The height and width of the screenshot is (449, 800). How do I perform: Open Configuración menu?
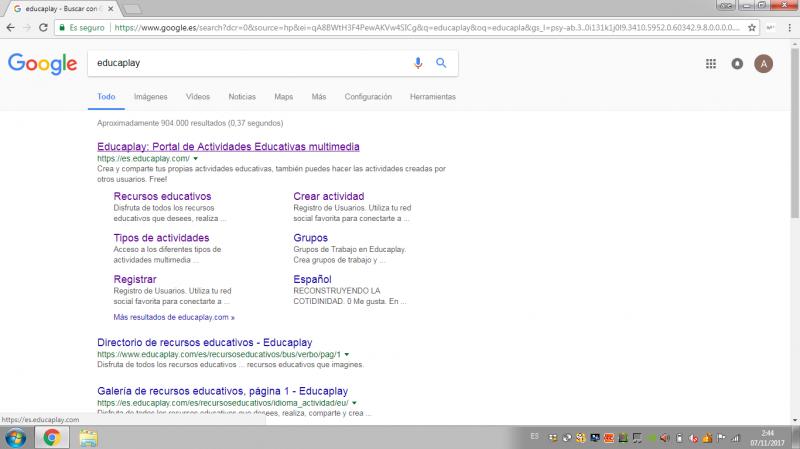tap(368, 96)
